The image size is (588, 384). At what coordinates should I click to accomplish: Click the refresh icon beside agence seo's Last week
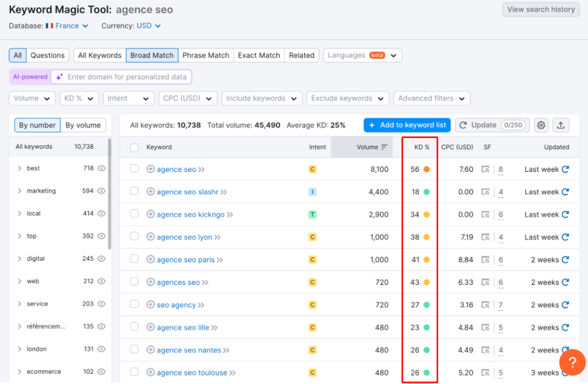pos(566,169)
